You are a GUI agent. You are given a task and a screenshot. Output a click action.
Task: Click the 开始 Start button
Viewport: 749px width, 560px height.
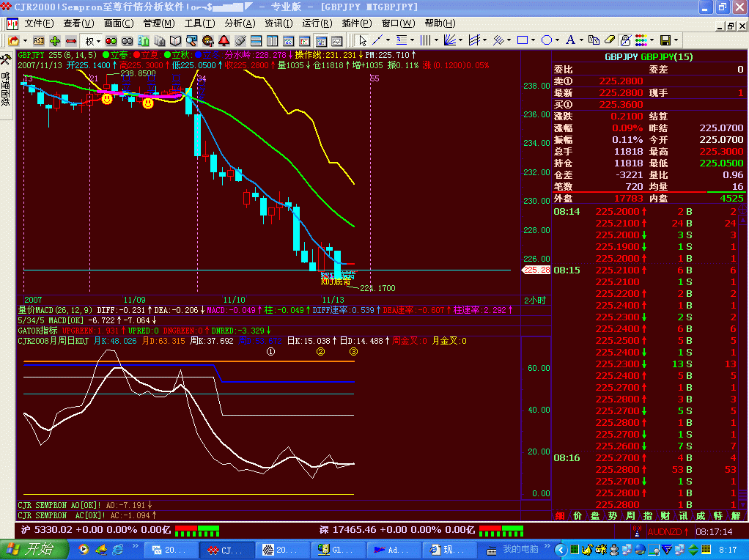click(34, 550)
